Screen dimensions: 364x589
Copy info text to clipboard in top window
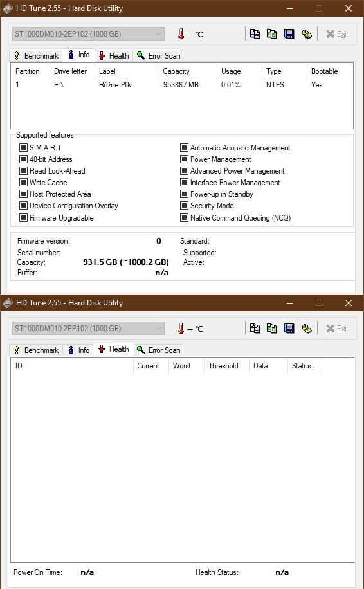tap(255, 34)
